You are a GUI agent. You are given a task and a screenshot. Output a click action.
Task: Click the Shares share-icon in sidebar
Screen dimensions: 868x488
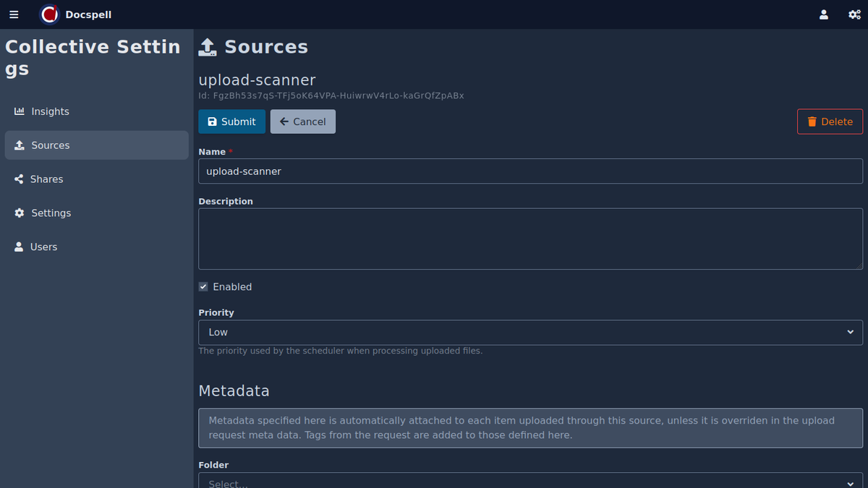(19, 179)
